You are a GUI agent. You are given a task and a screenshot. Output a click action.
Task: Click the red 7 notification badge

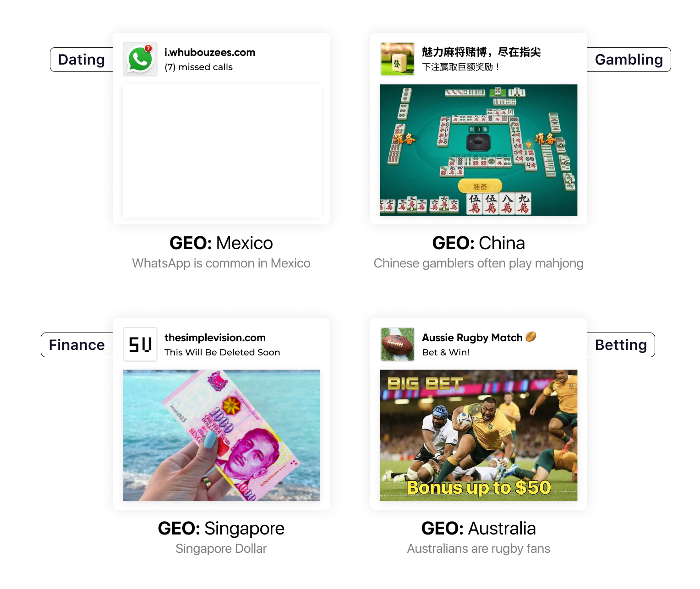pos(148,48)
